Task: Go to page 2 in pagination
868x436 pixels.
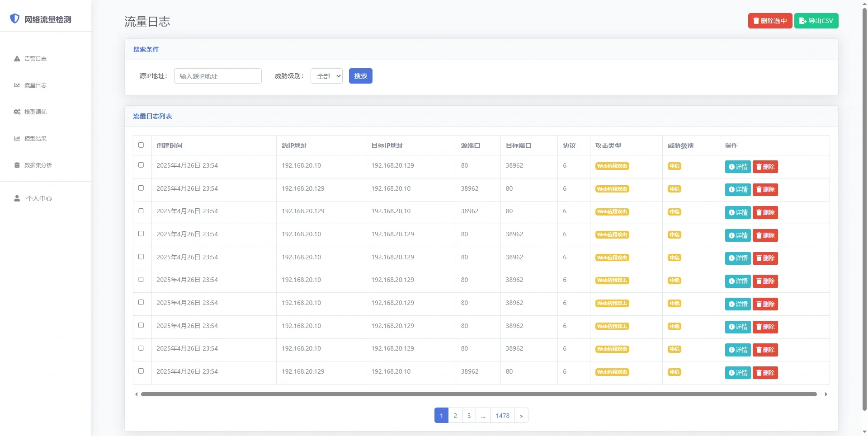Action: (455, 416)
